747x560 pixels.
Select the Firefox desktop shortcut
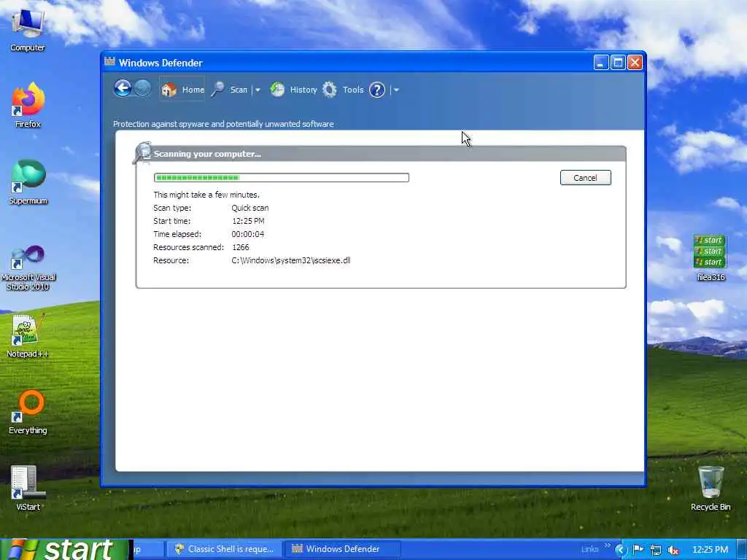tap(28, 106)
